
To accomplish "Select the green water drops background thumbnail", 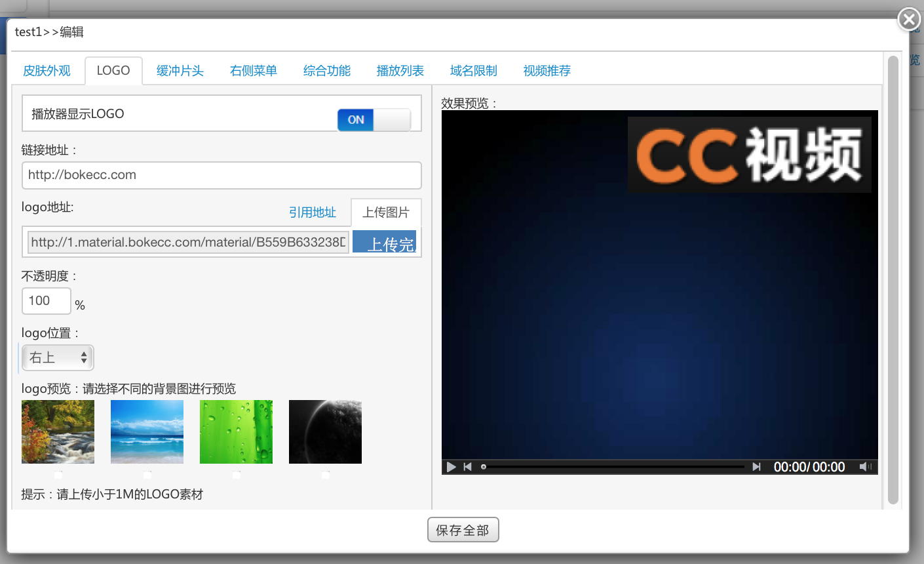I will (236, 432).
